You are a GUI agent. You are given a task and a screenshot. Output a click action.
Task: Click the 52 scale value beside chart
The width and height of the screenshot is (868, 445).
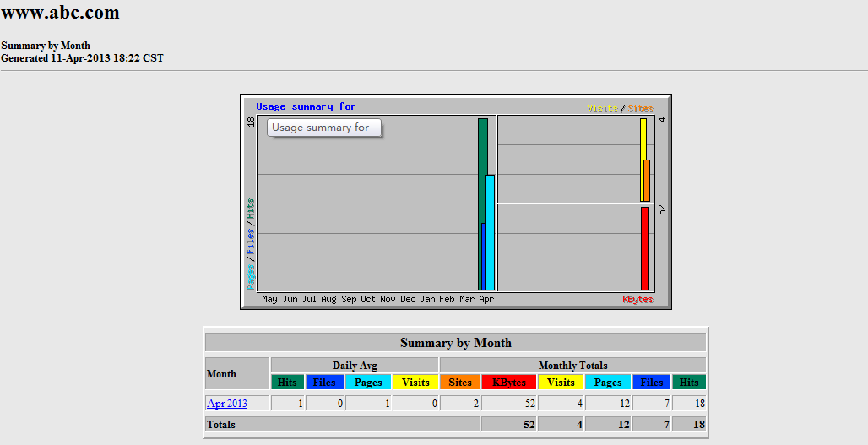tap(662, 209)
